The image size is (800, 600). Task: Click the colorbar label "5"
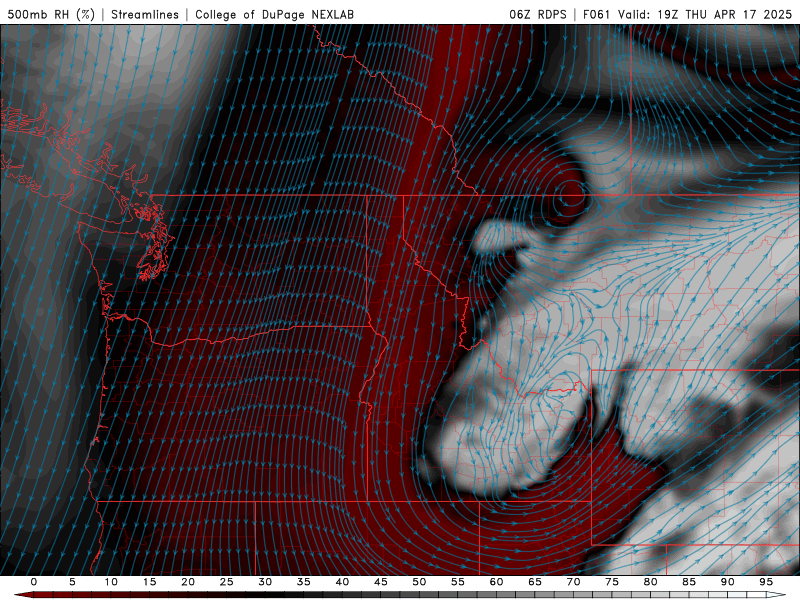(72, 582)
